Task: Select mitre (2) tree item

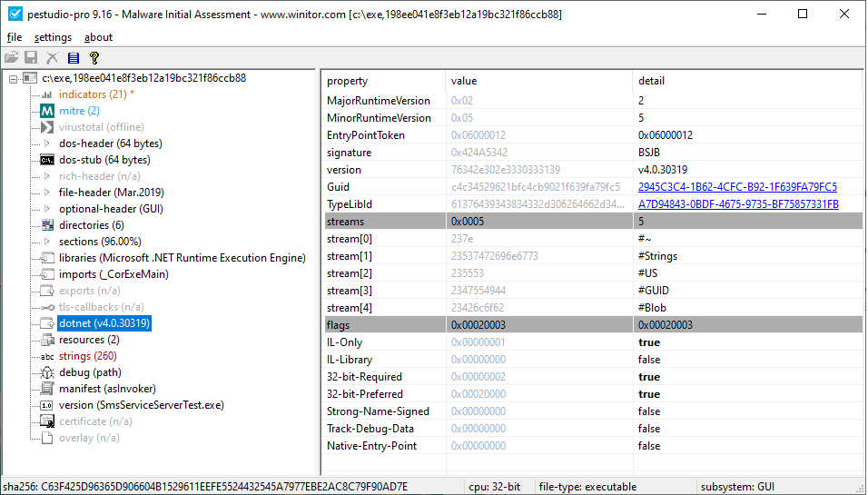Action: pos(79,111)
